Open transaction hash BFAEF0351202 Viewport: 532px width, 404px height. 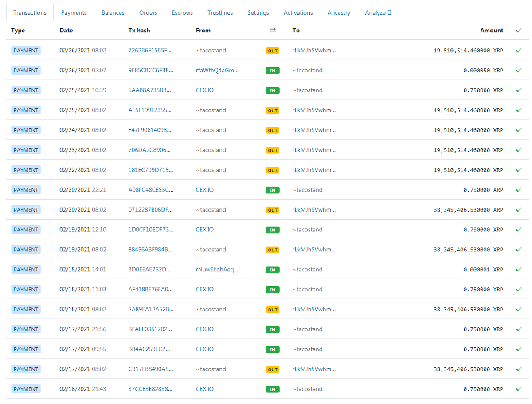pos(150,329)
